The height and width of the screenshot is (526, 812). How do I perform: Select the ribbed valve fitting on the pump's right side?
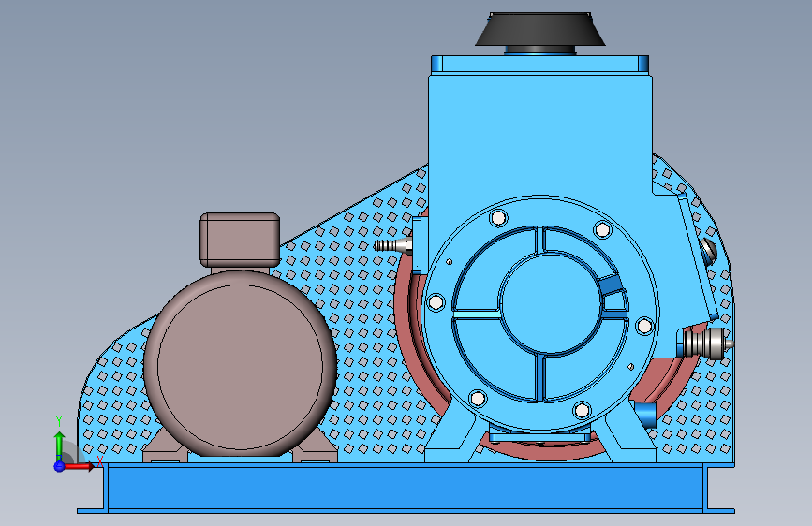tap(708, 343)
